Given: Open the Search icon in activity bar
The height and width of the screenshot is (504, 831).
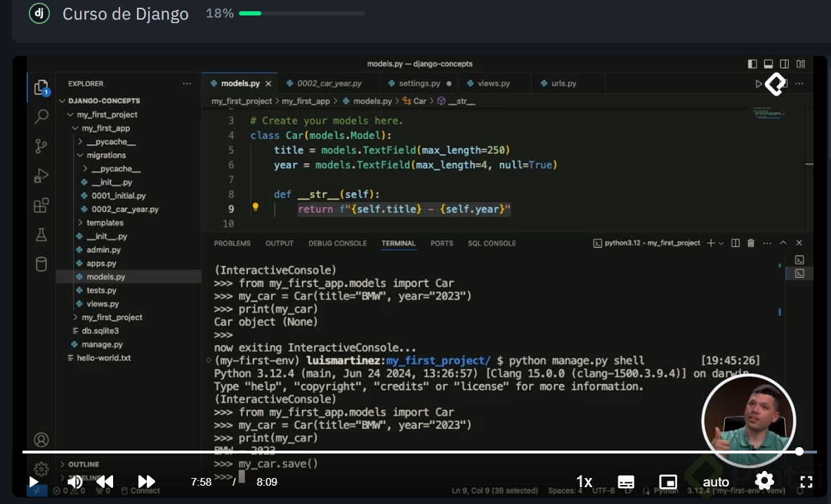Looking at the screenshot, I should pos(41,117).
